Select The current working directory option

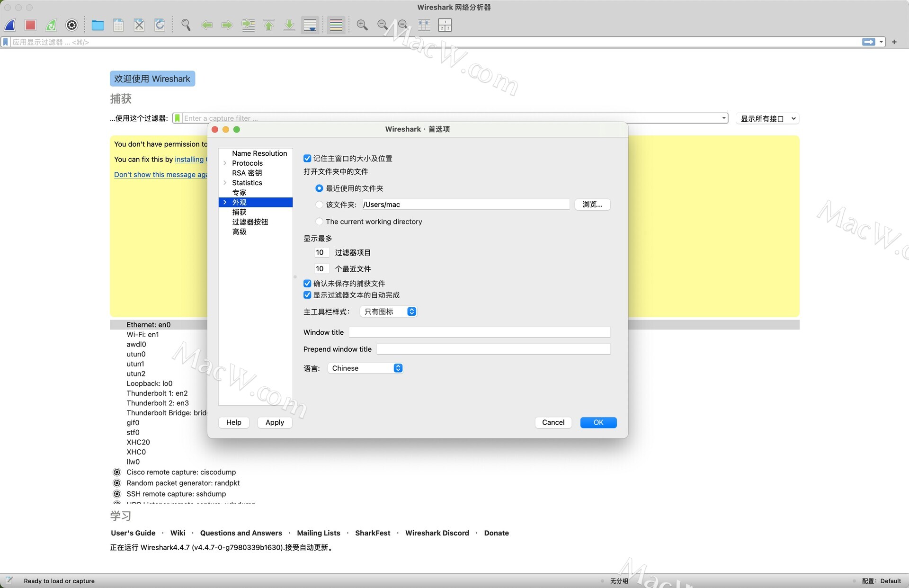pos(319,222)
